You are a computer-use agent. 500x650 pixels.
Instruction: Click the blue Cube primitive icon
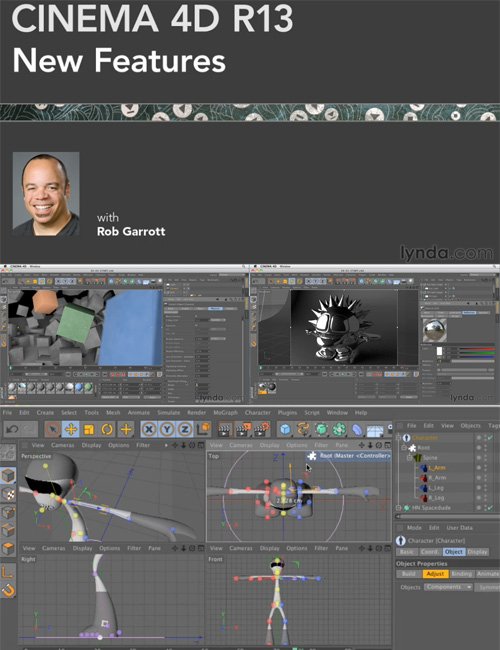pos(285,429)
